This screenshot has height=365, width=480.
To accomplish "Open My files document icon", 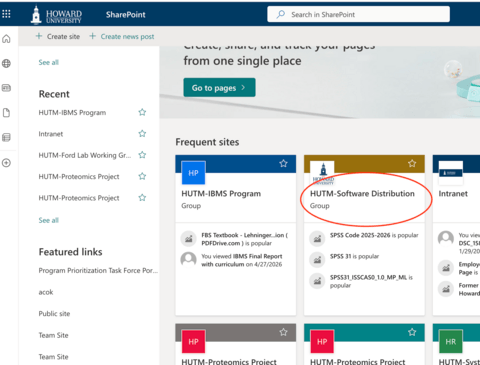I will pyautogui.click(x=6, y=113).
